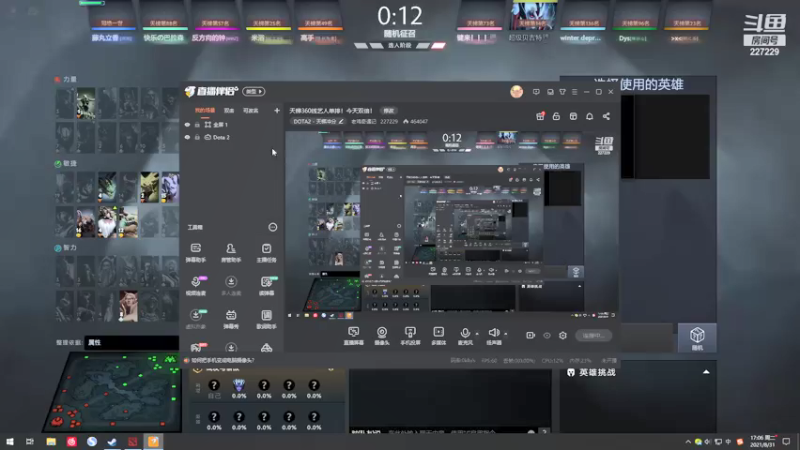
Task: Open the skin shirt icon menu in title bar
Action: [562, 92]
